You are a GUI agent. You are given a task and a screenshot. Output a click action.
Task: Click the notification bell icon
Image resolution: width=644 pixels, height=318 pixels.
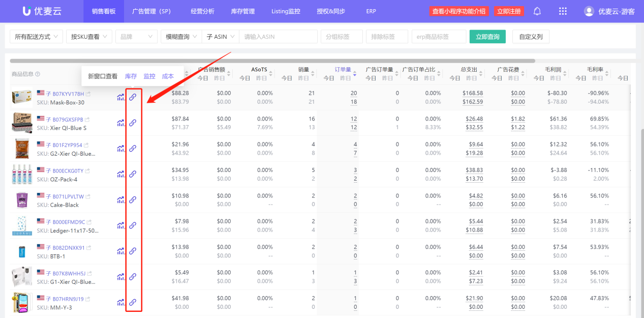coord(537,11)
